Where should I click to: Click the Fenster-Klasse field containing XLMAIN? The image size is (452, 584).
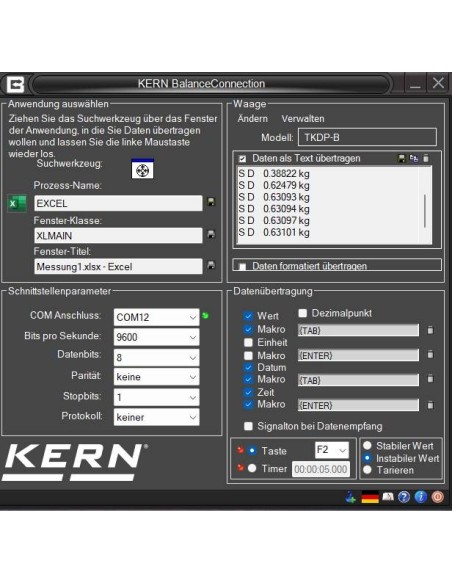tap(118, 235)
